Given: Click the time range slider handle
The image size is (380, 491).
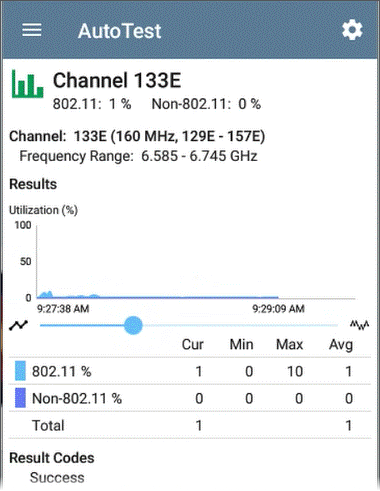Looking at the screenshot, I should (x=133, y=325).
